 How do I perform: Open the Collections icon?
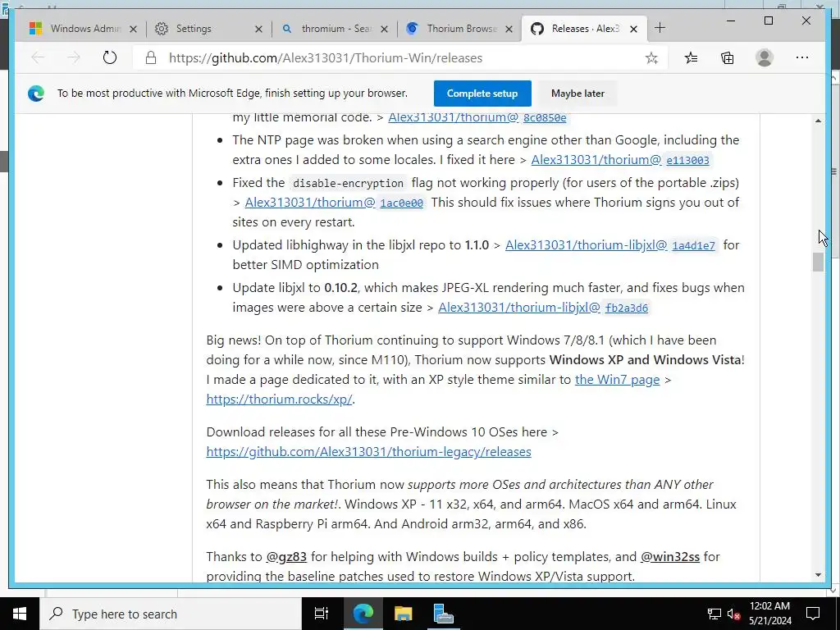point(728,58)
